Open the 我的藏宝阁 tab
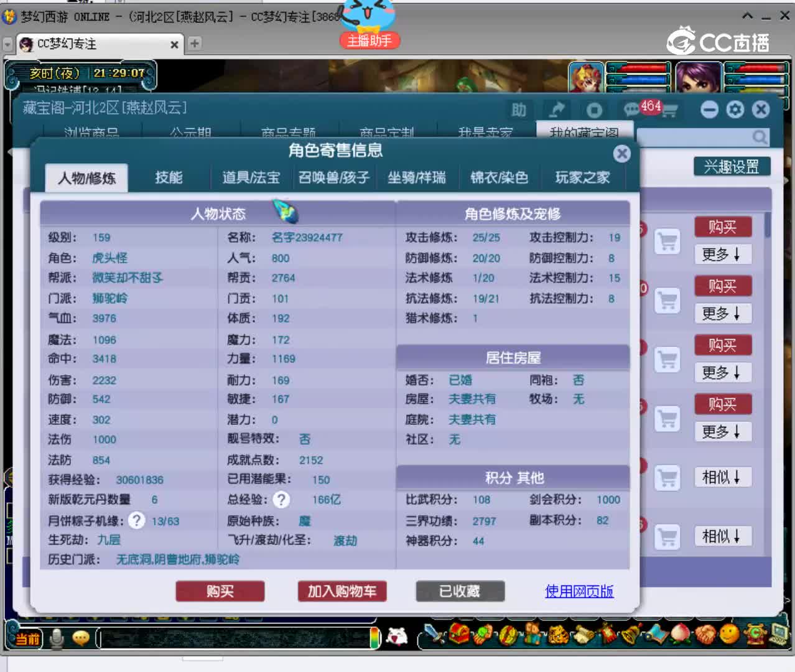The width and height of the screenshot is (795, 672). click(585, 130)
